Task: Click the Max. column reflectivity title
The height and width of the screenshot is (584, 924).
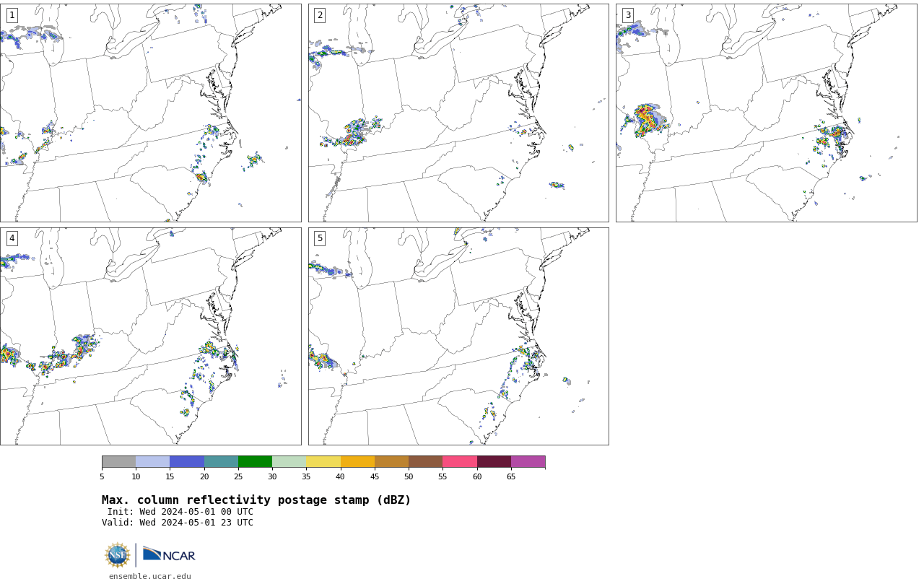Action: click(256, 500)
